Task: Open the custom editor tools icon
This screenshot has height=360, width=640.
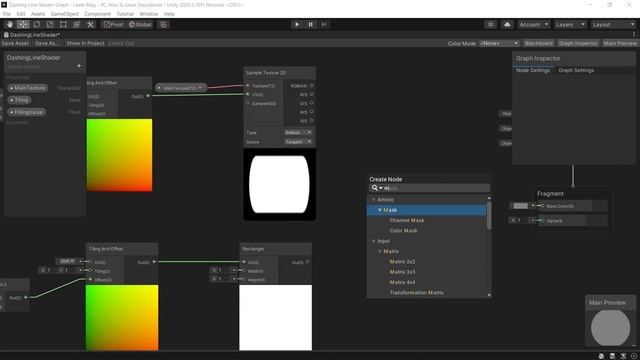Action: [x=90, y=24]
